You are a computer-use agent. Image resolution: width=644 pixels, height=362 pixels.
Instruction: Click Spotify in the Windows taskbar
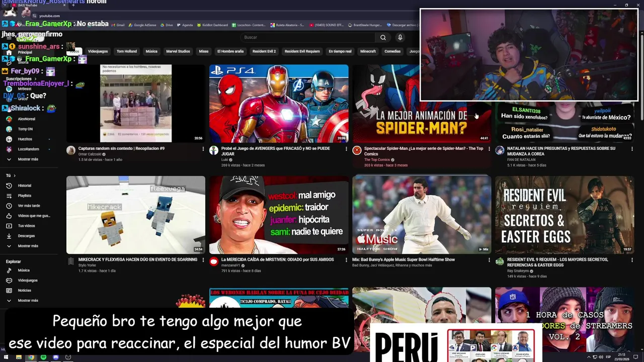click(x=43, y=357)
